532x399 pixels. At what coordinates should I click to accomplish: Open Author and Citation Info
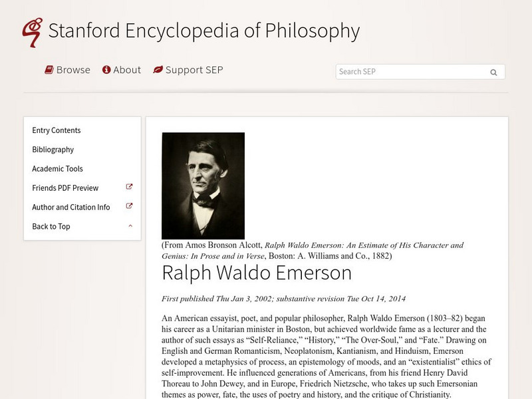71,207
